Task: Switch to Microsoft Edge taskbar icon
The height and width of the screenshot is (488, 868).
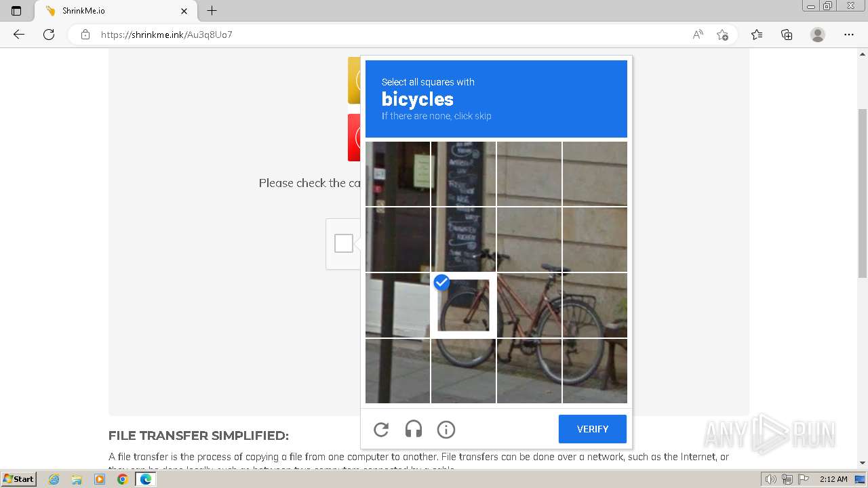Action: click(x=146, y=479)
